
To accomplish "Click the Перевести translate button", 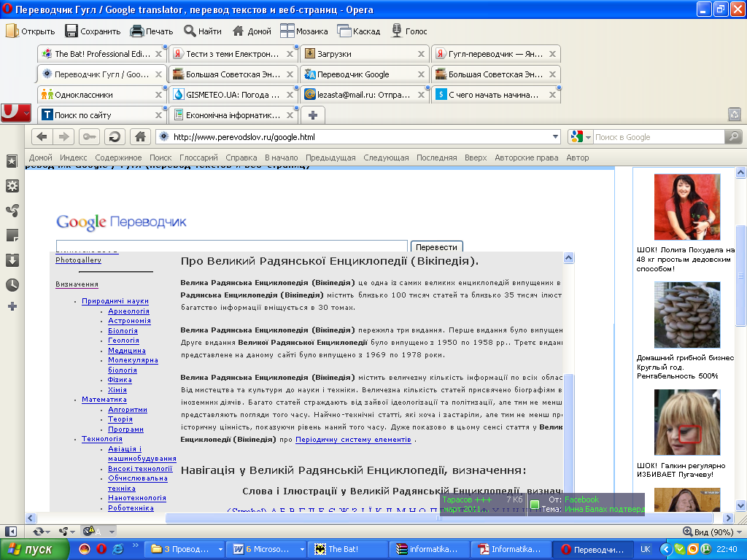I will point(436,246).
